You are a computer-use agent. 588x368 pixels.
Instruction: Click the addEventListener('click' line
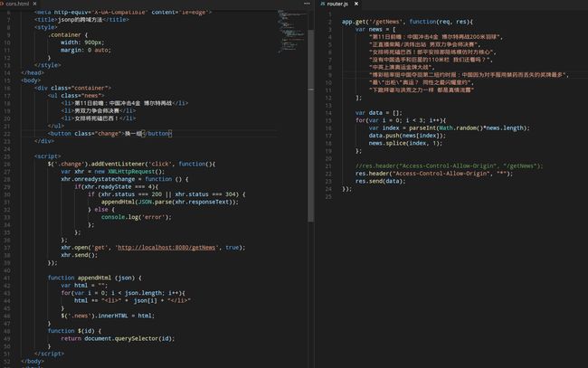(x=132, y=164)
